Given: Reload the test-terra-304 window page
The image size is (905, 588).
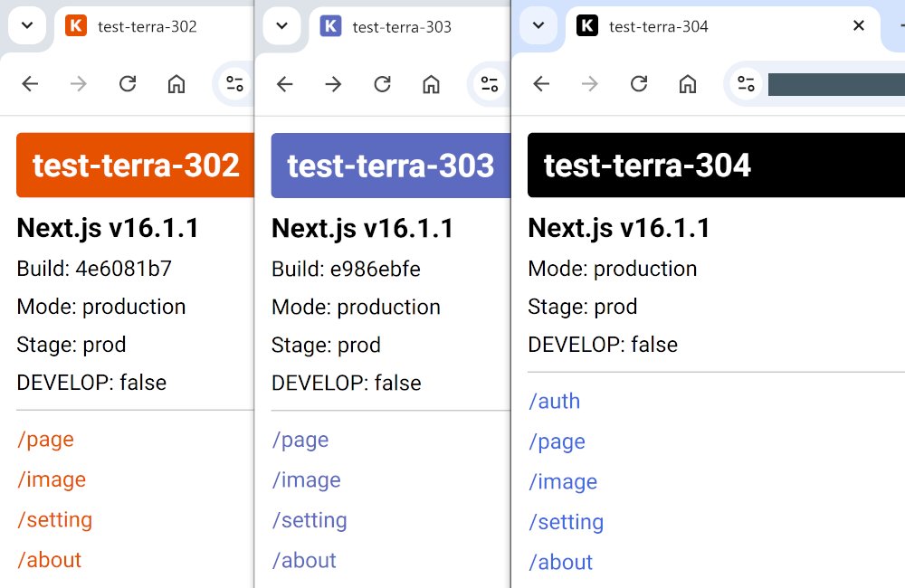Looking at the screenshot, I should [x=639, y=84].
